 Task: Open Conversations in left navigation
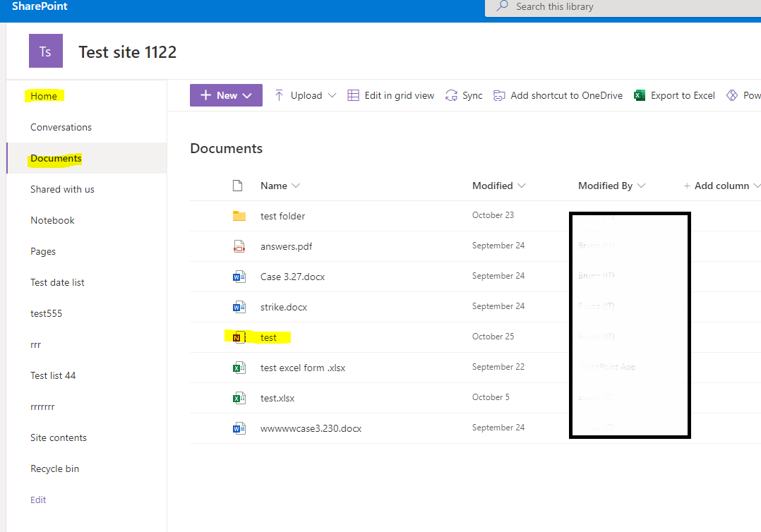tap(61, 127)
